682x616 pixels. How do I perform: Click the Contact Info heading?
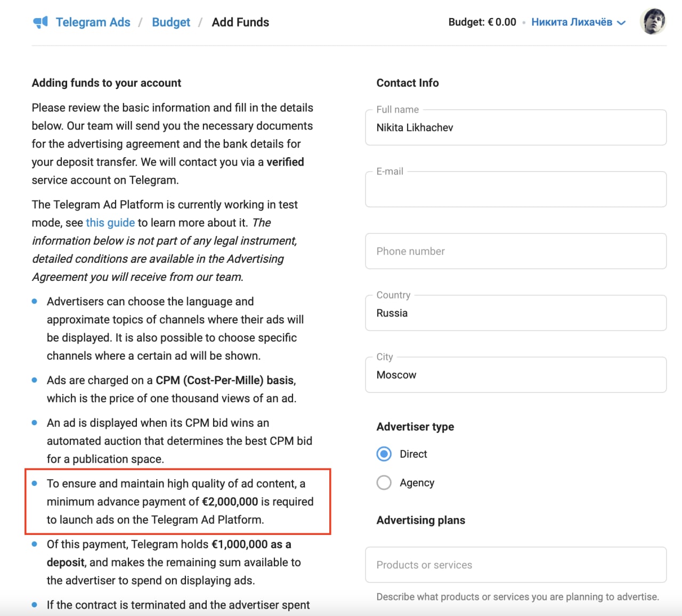(408, 83)
